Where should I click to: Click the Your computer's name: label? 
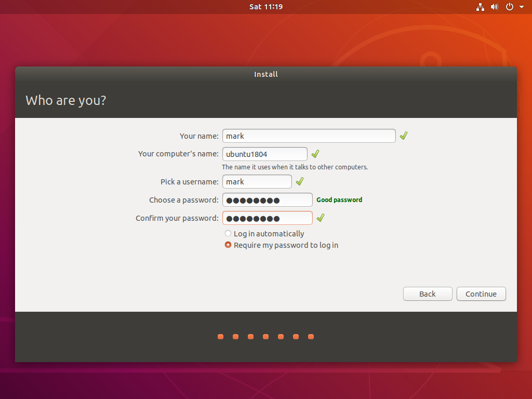[179, 154]
